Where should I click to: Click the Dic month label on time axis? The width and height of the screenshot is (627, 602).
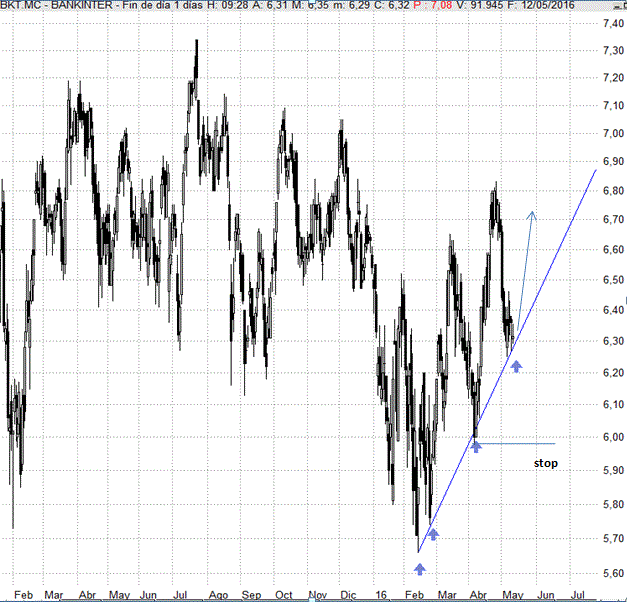[x=348, y=595]
